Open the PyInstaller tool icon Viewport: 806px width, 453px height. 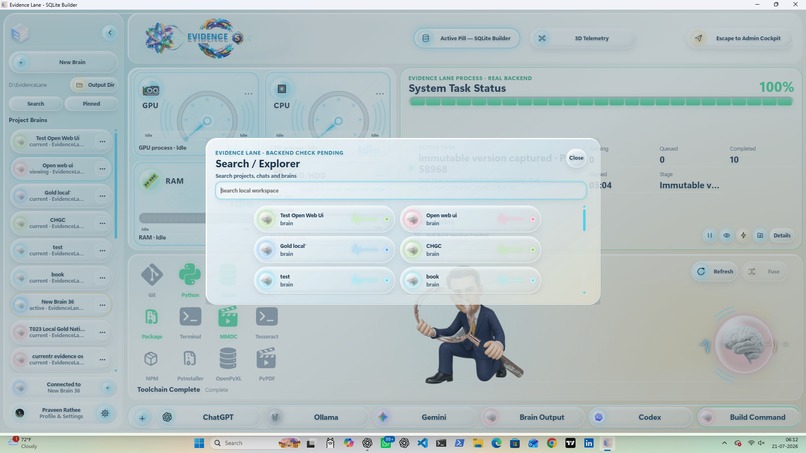click(x=190, y=358)
